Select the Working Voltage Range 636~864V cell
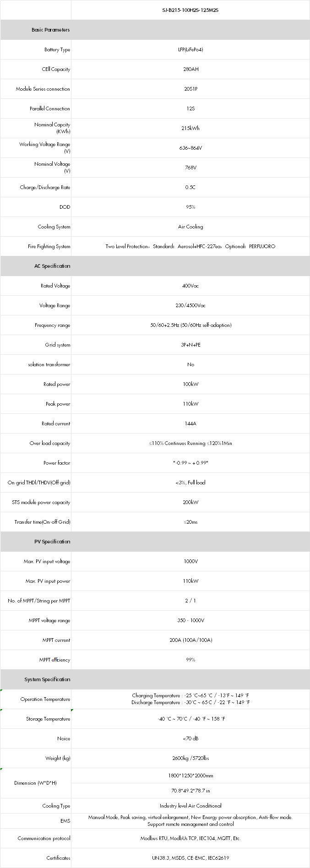Image resolution: width=310 pixels, height=868 pixels. (190, 148)
